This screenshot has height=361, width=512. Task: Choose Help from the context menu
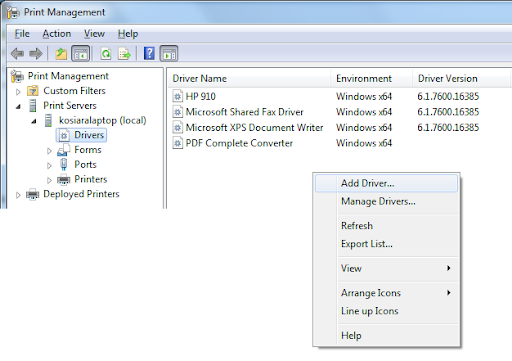pos(386,335)
